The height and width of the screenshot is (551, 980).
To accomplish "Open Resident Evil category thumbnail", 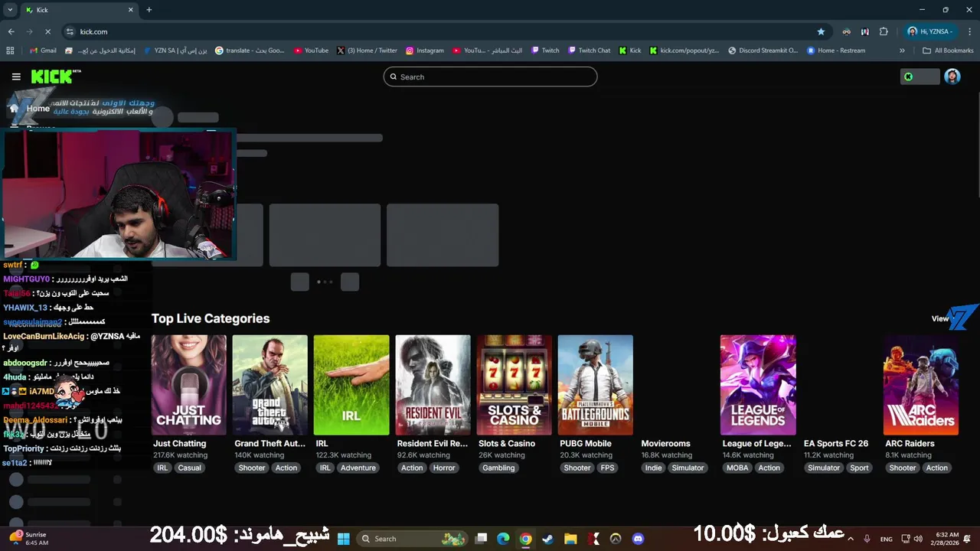I will [x=433, y=385].
